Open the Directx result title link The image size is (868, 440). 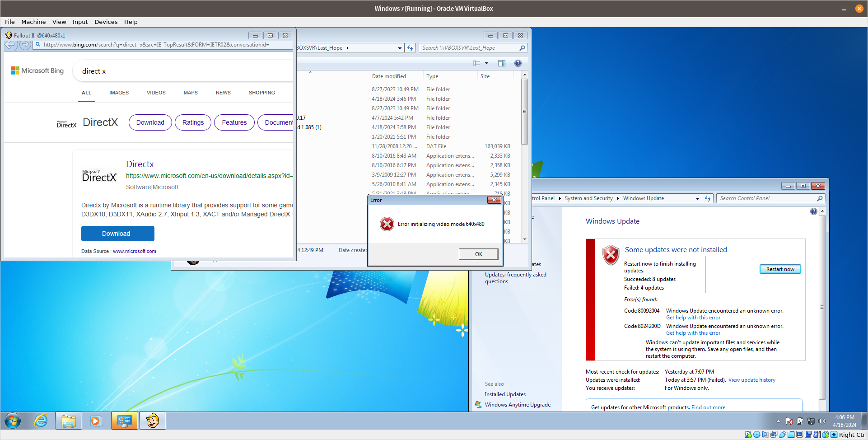click(140, 164)
